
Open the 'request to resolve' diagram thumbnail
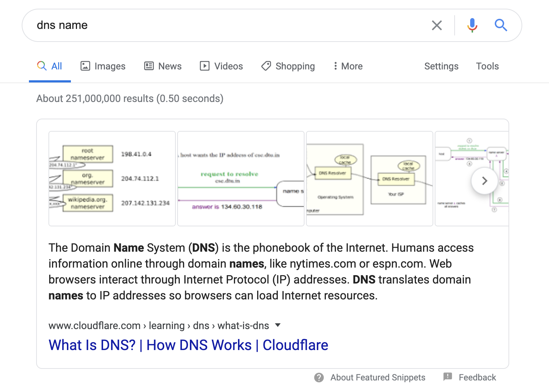pyautogui.click(x=241, y=179)
